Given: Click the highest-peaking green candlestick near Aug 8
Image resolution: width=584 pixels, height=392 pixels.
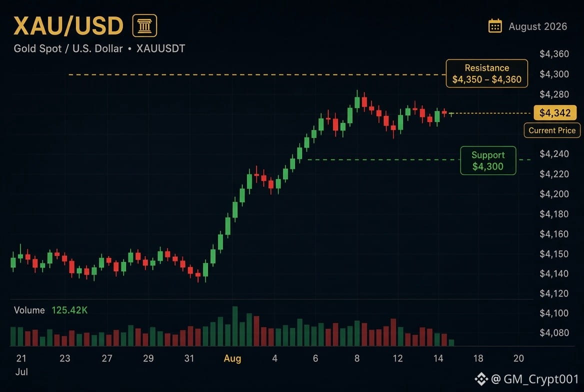Looking at the screenshot, I should [x=357, y=101].
